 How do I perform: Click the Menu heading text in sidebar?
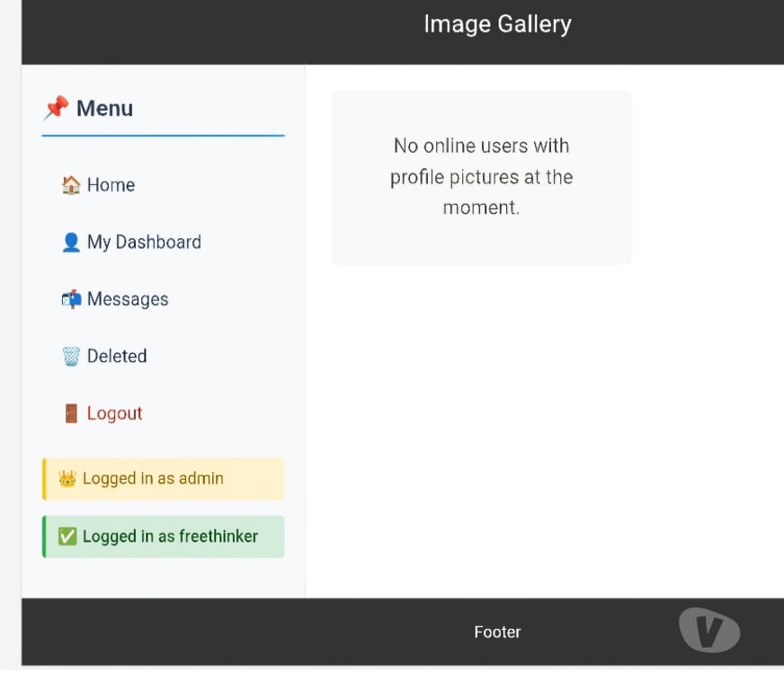tap(104, 109)
